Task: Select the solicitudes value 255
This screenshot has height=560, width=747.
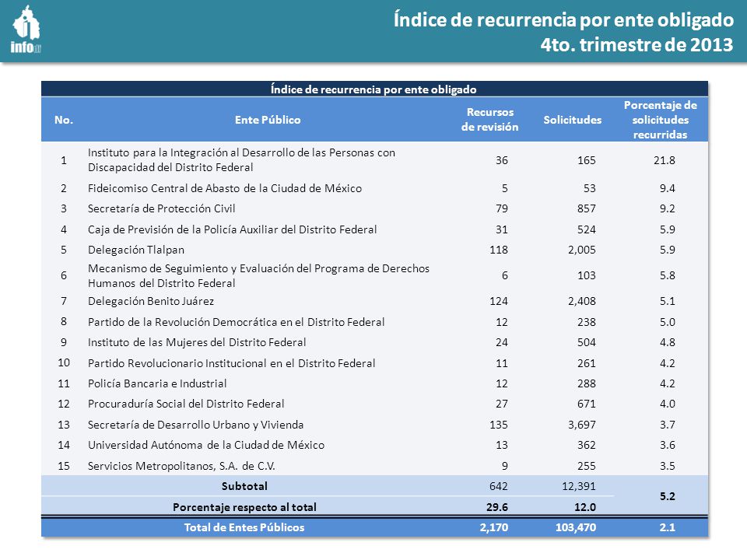Action: click(587, 466)
